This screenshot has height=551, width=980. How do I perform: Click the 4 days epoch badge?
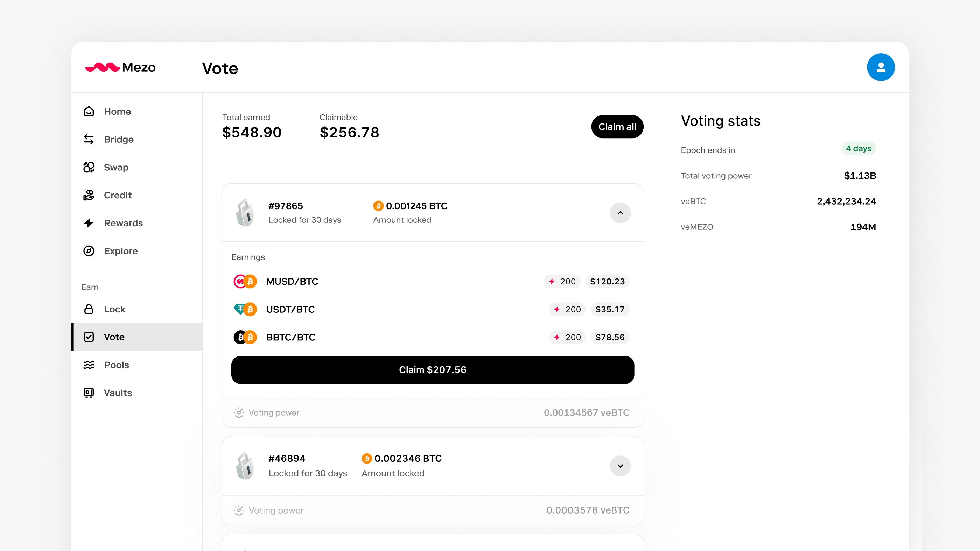point(859,149)
